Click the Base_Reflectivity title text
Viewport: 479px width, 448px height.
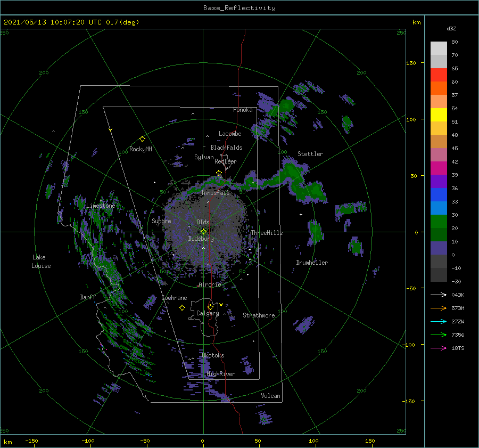[240, 8]
